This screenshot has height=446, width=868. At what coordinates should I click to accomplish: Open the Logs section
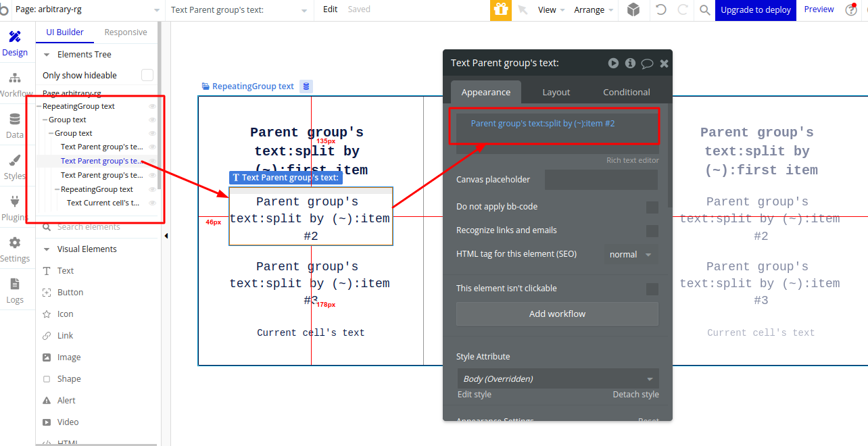tap(15, 291)
